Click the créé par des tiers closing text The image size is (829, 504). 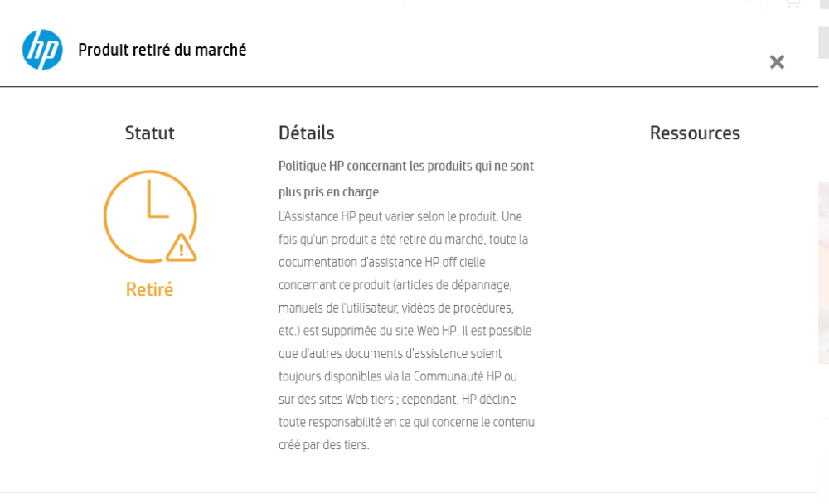323,445
